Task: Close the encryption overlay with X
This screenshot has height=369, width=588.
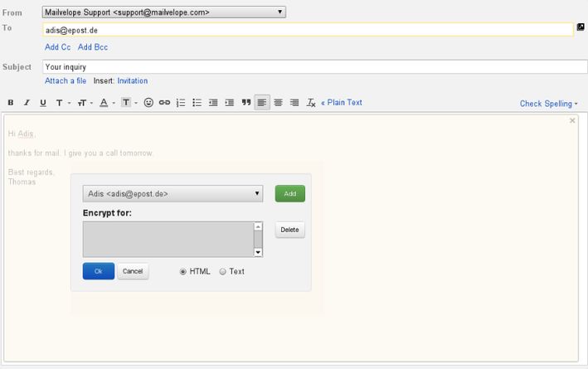Action: 572,120
